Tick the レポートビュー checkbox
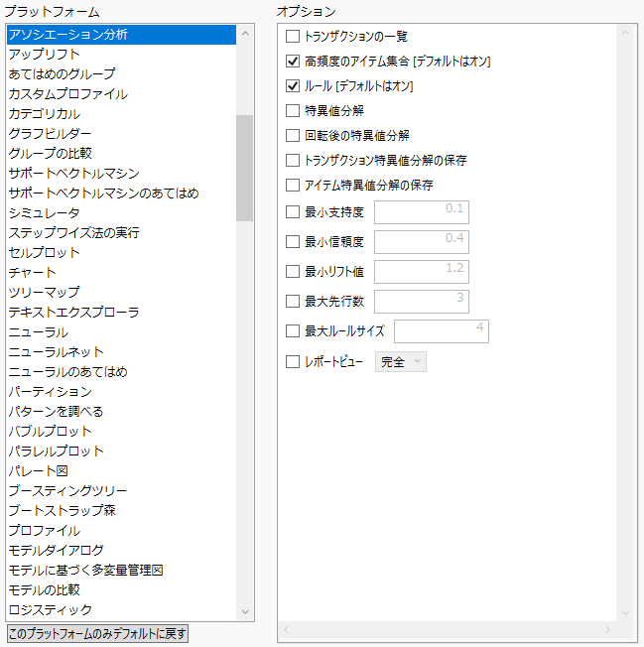This screenshot has width=644, height=647. (293, 362)
